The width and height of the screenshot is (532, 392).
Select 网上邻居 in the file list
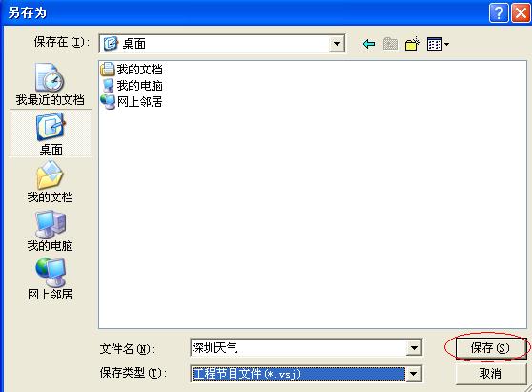(132, 101)
